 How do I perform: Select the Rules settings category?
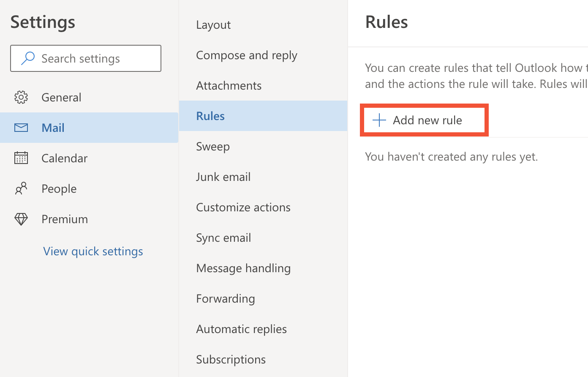(210, 115)
